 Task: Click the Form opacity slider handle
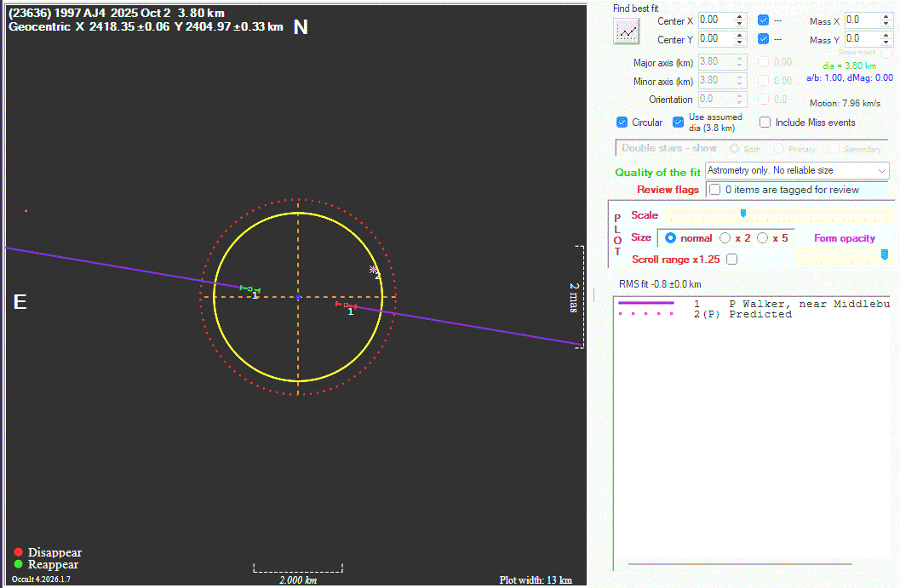[885, 254]
